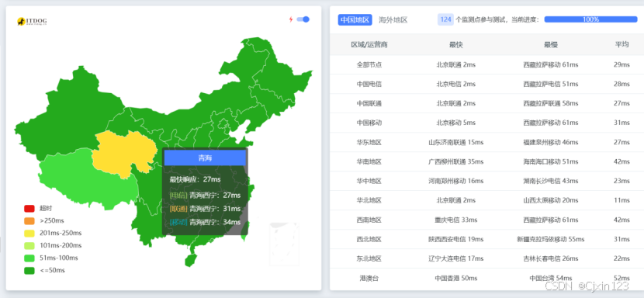Click the red lightning bolt icon
Image resolution: width=644 pixels, height=298 pixels.
[291, 19]
